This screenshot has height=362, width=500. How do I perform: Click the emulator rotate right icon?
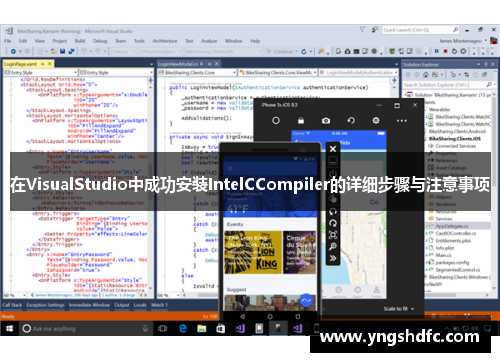(x=333, y=223)
